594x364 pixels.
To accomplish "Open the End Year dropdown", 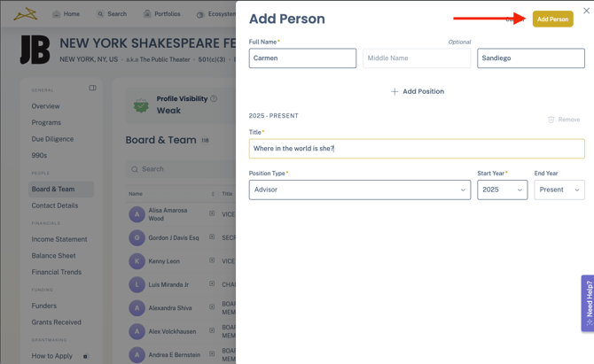I will 559,190.
